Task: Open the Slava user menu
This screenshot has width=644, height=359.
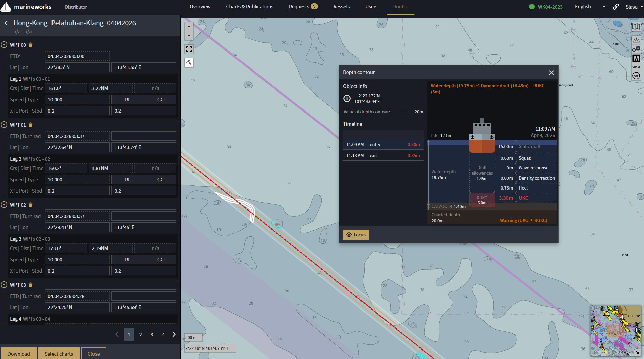Action: click(634, 7)
